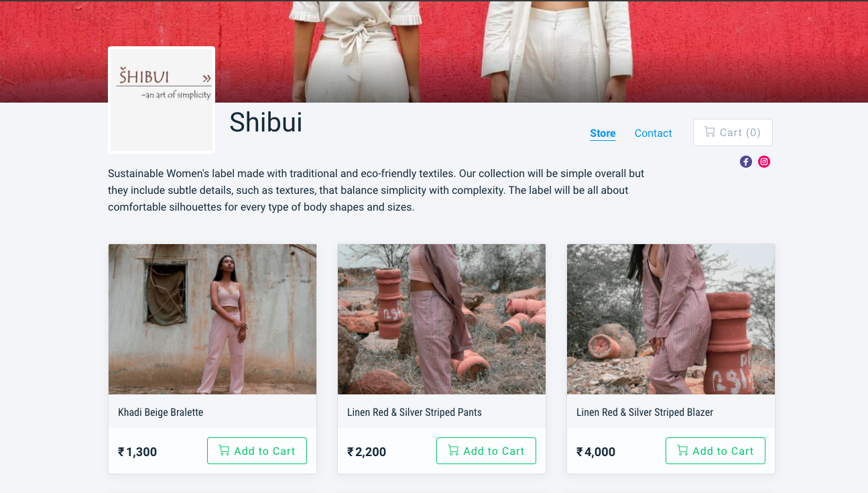The width and height of the screenshot is (868, 493).
Task: Click cart icon beside Khadi Beige Bralette price
Action: point(225,451)
